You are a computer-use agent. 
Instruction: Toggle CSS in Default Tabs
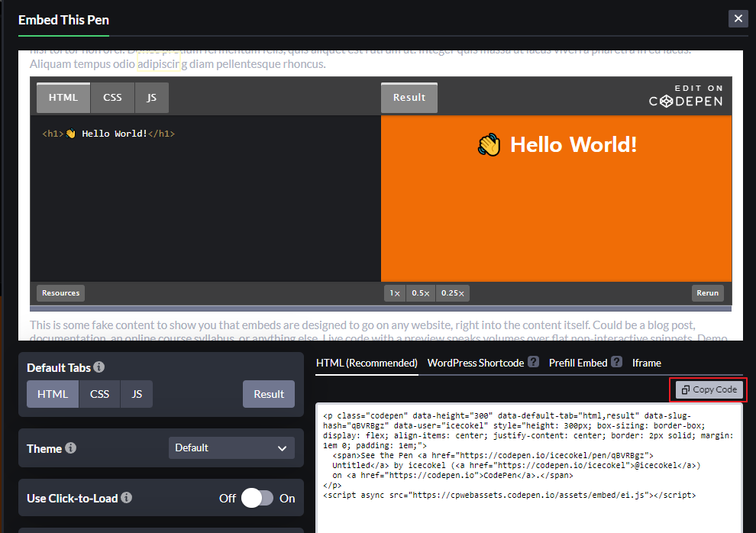pyautogui.click(x=99, y=394)
